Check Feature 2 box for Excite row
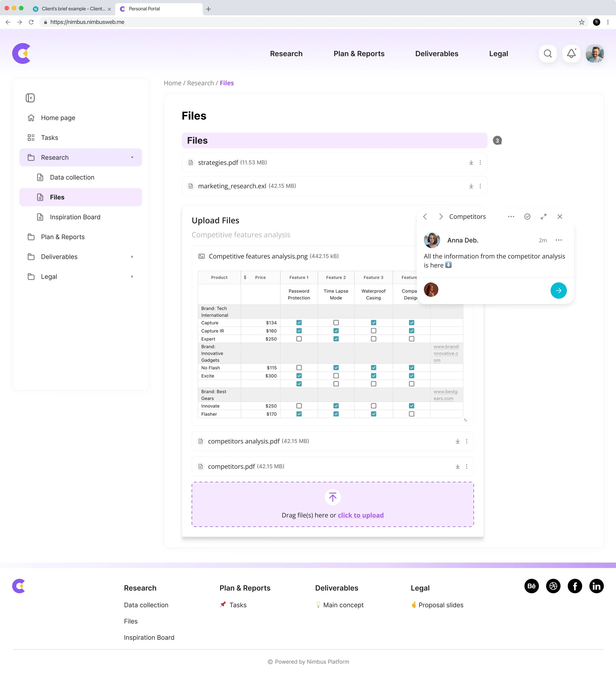The image size is (616, 674). (x=336, y=376)
